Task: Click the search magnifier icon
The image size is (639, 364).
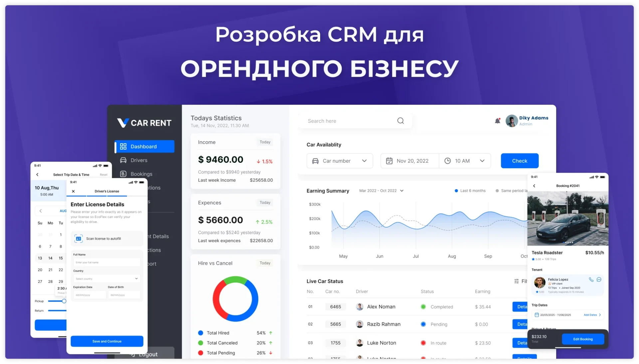Action: [400, 121]
